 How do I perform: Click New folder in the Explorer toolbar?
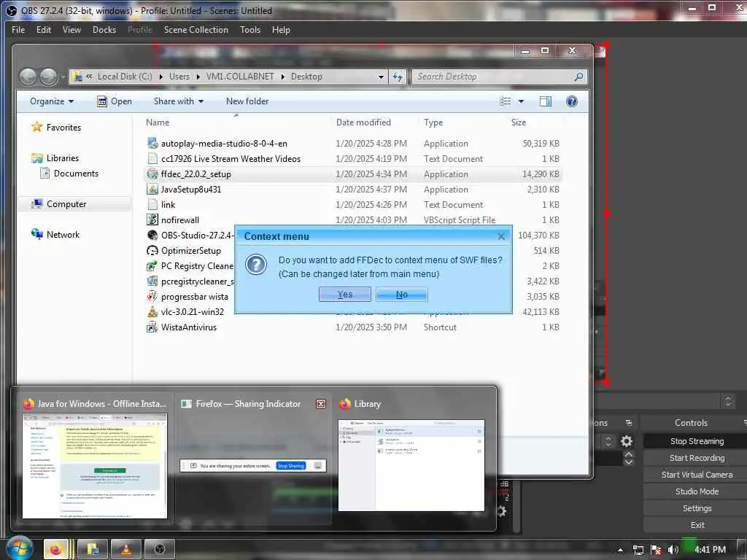247,101
